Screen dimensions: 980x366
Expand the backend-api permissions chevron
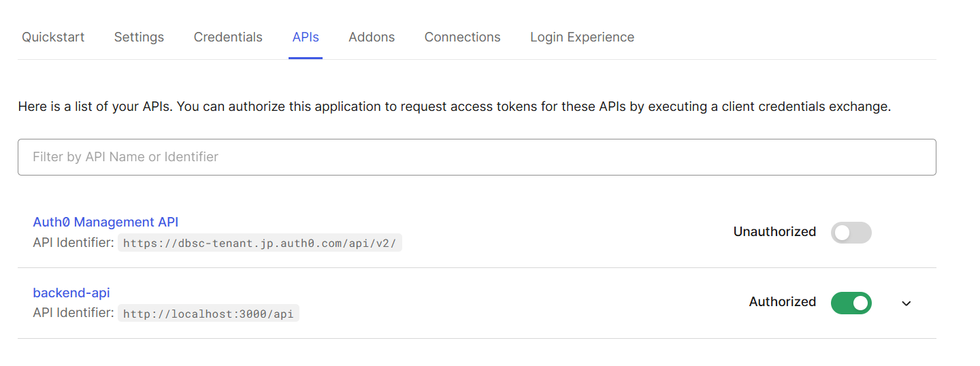(x=906, y=303)
